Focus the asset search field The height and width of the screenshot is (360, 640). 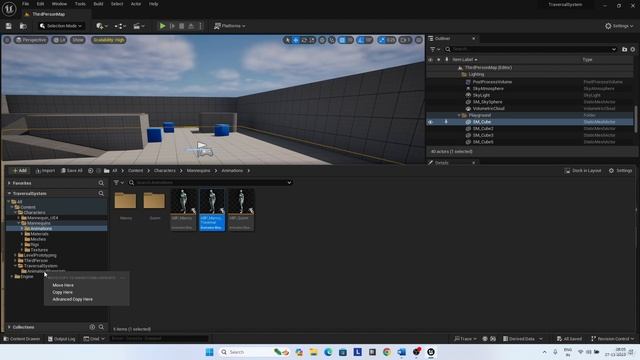click(x=211, y=182)
